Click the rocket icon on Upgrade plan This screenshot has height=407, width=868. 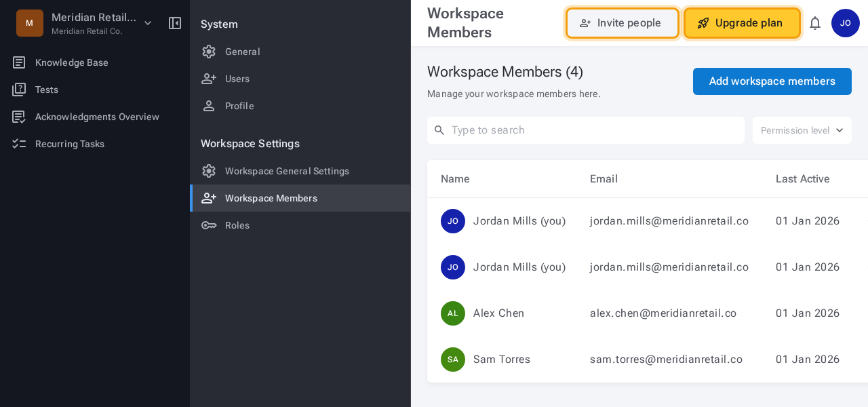pos(703,23)
